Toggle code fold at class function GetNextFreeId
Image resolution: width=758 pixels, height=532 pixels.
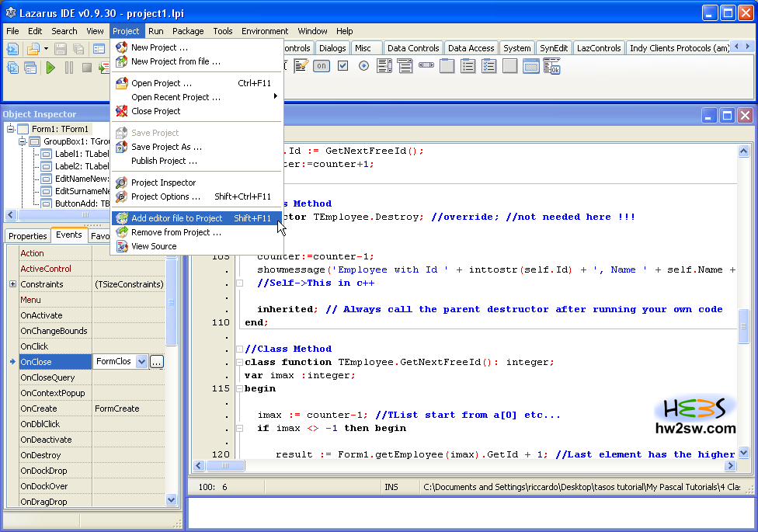point(239,362)
